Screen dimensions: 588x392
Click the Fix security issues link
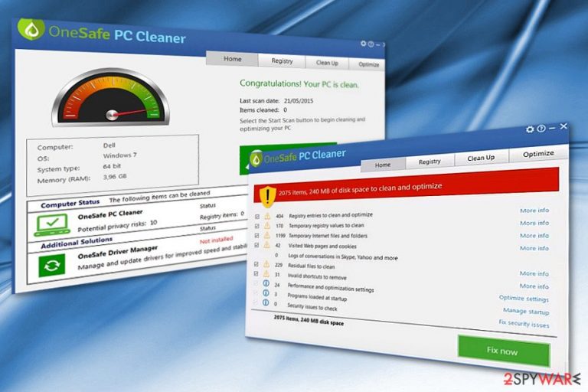pyautogui.click(x=524, y=324)
